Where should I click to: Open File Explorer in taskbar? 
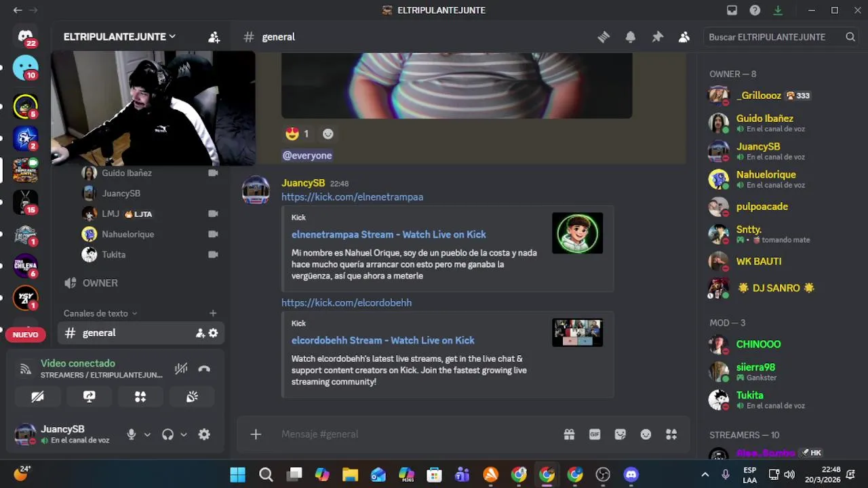[350, 474]
